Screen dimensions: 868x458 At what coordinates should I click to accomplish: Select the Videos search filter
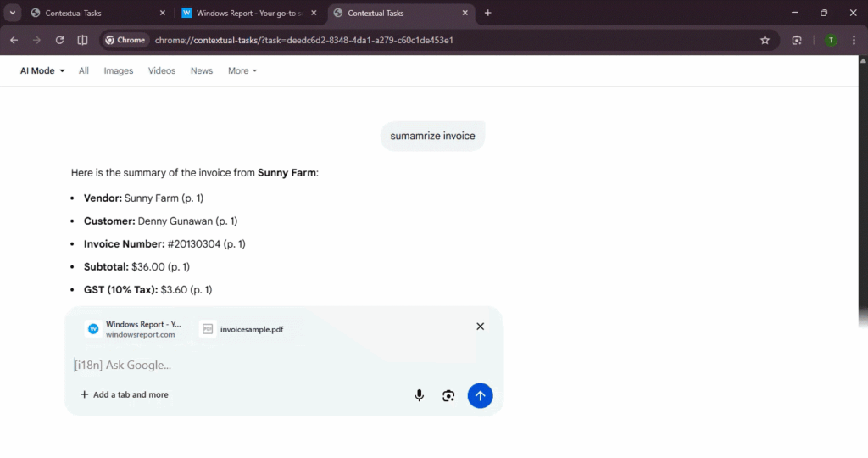tap(162, 70)
